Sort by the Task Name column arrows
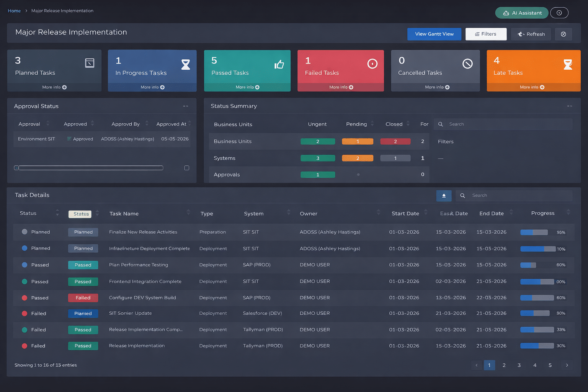Image resolution: width=588 pixels, height=392 pixels. pos(188,212)
